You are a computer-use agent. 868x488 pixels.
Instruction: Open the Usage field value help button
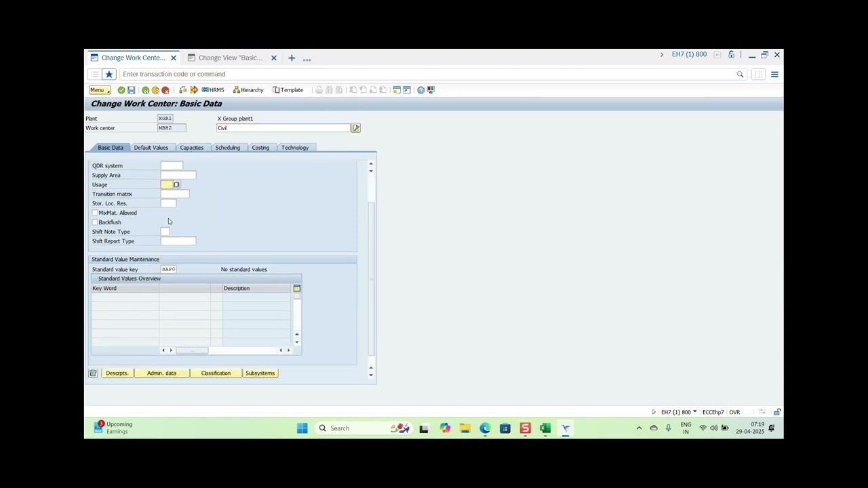coord(176,185)
